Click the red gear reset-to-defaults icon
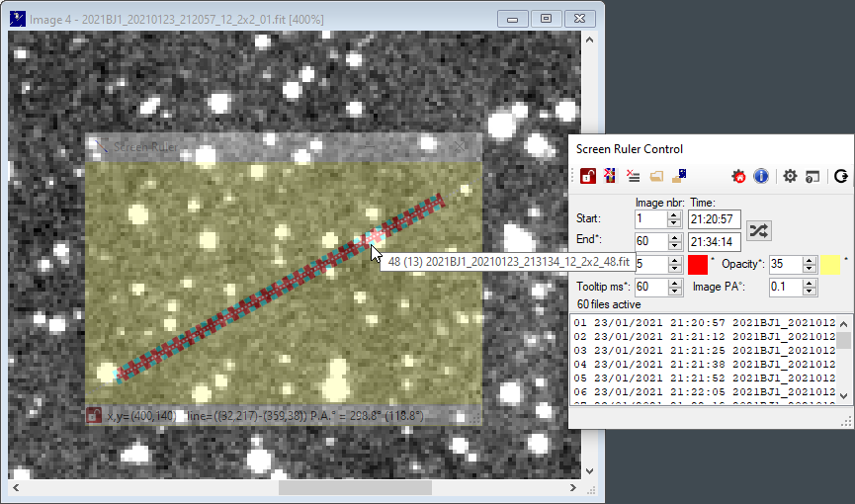The height and width of the screenshot is (504, 855). (739, 176)
